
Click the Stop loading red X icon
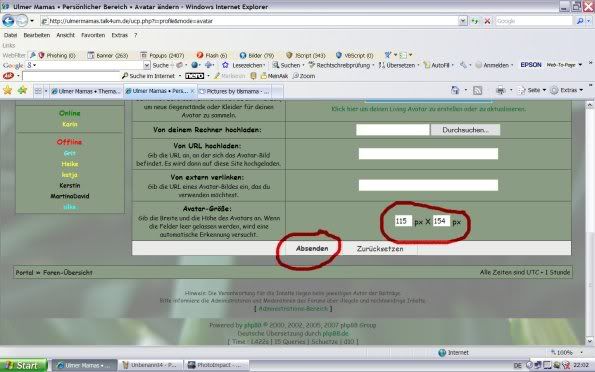[487, 21]
